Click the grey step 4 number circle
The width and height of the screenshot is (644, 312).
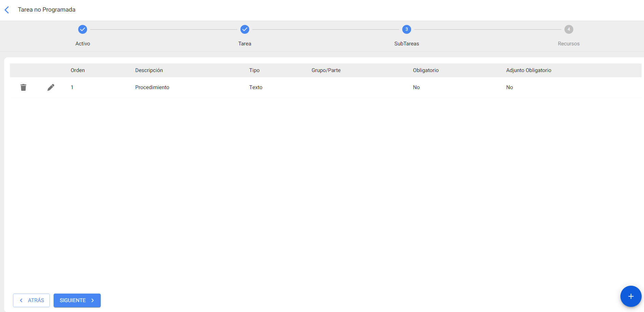pyautogui.click(x=569, y=29)
